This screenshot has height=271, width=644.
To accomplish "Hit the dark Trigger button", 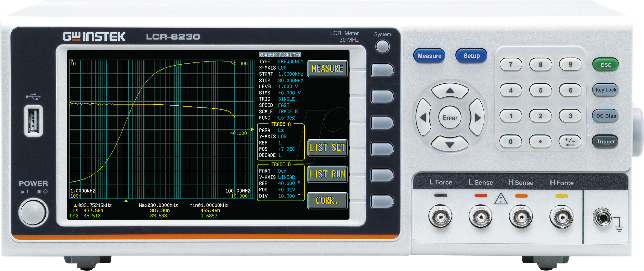I will click(605, 142).
